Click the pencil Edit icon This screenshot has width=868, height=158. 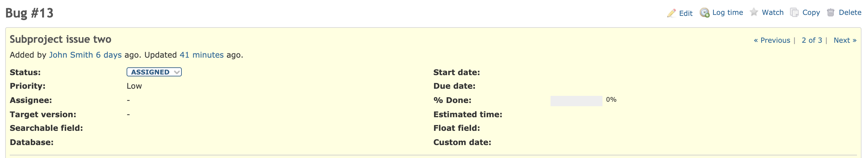pos(671,13)
